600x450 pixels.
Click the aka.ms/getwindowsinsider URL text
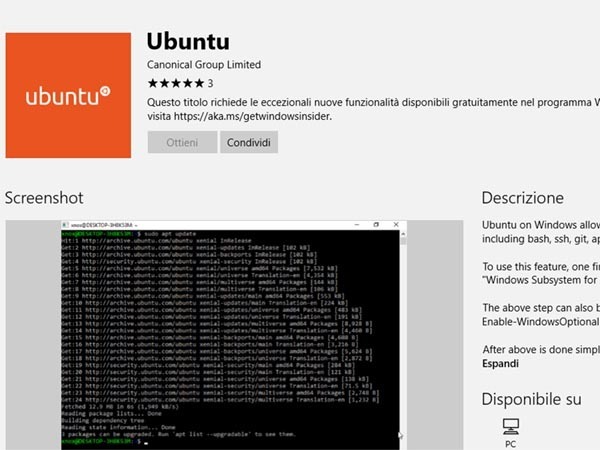pos(253,116)
